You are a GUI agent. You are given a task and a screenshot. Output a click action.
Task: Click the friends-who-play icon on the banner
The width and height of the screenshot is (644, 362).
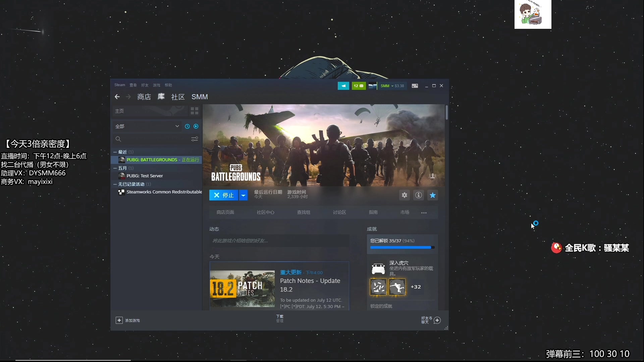click(433, 176)
